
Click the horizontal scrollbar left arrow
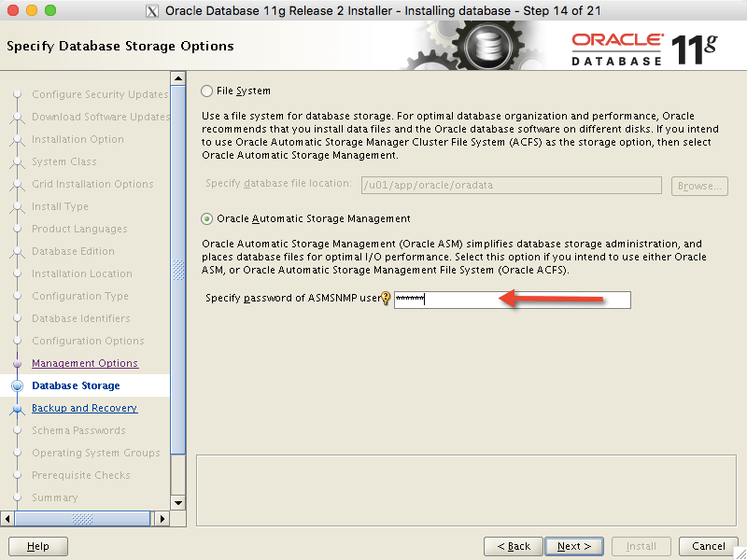[x=7, y=520]
